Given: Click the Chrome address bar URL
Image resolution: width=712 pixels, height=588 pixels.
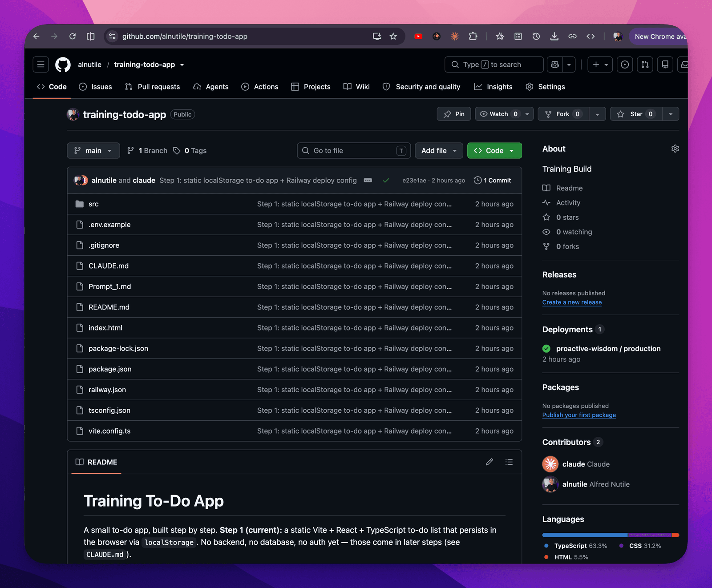Looking at the screenshot, I should (x=185, y=36).
